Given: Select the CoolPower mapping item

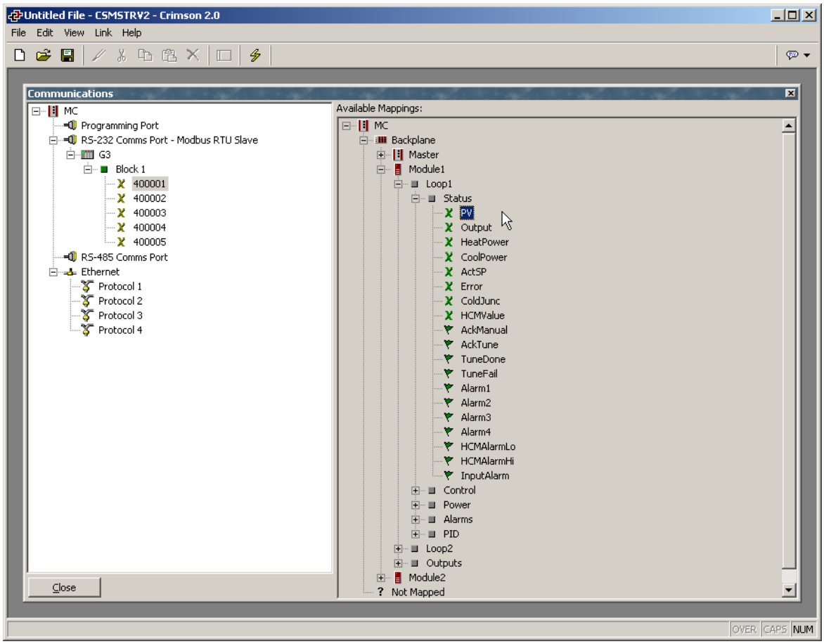Looking at the screenshot, I should pos(484,257).
